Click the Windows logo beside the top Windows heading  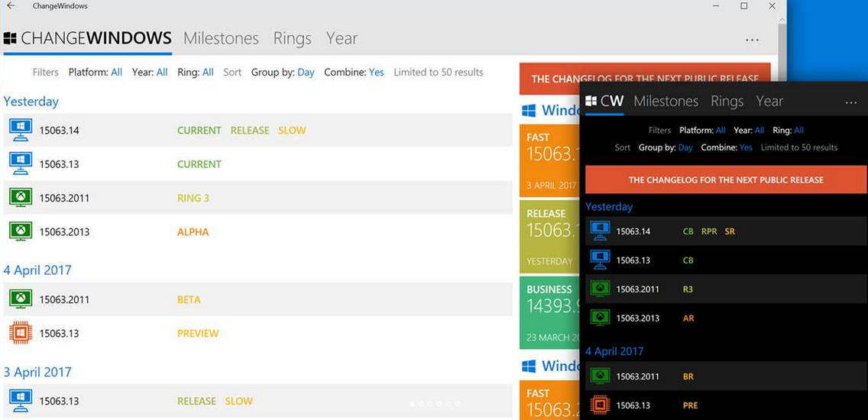(529, 111)
